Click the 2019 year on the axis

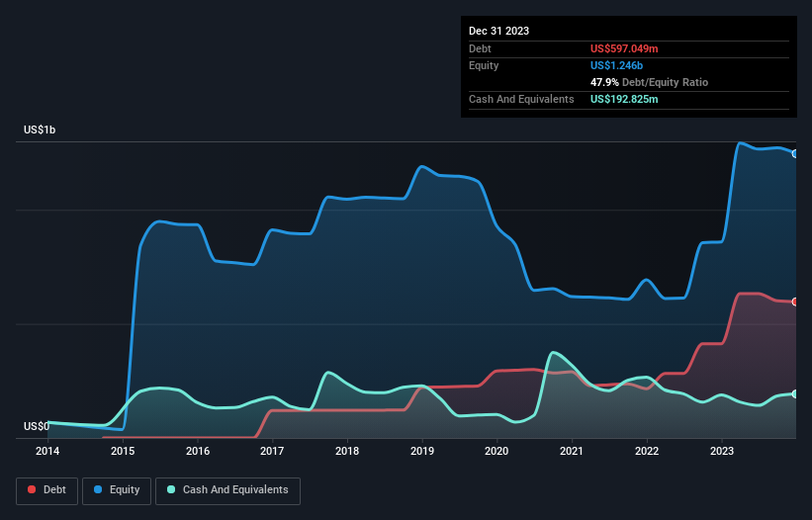[422, 451]
